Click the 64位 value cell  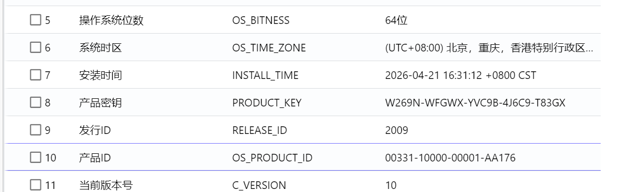point(396,20)
